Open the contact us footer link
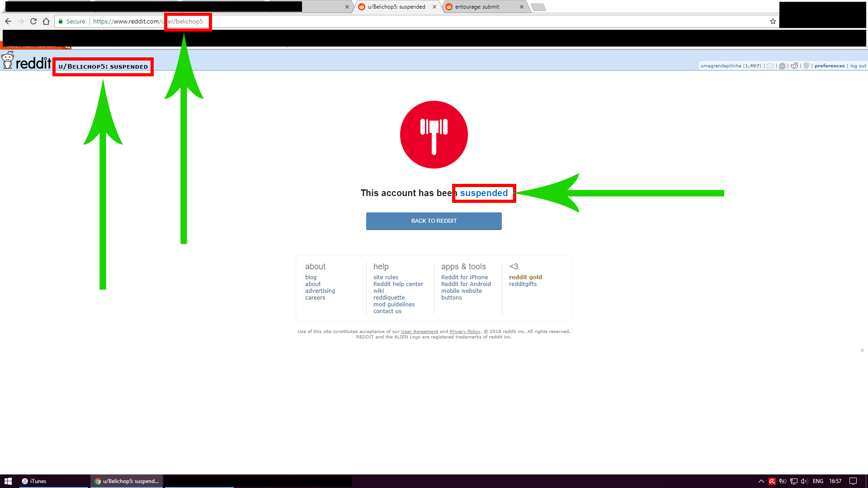The height and width of the screenshot is (488, 868). [x=387, y=311]
